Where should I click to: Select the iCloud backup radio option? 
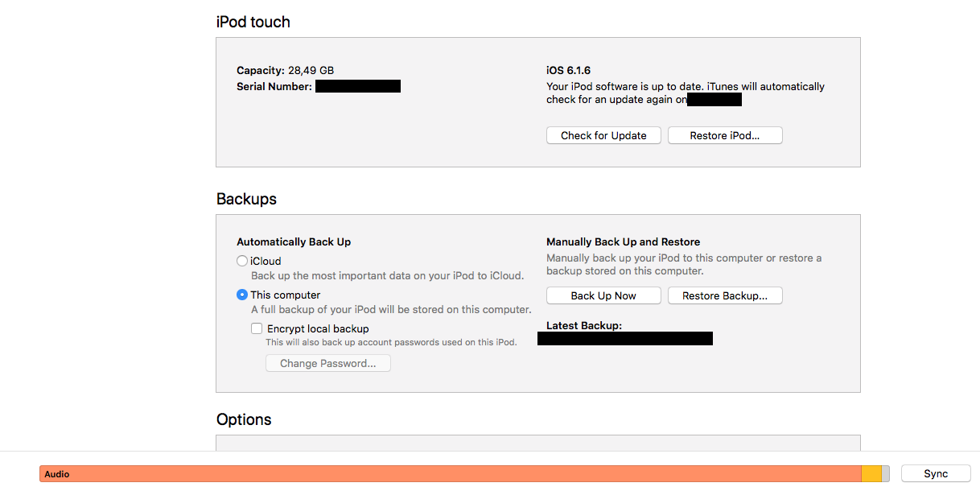point(242,261)
